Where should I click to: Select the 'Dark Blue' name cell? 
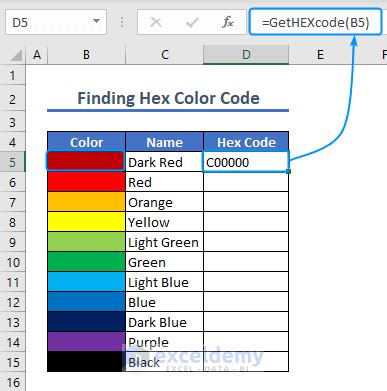[x=164, y=322]
